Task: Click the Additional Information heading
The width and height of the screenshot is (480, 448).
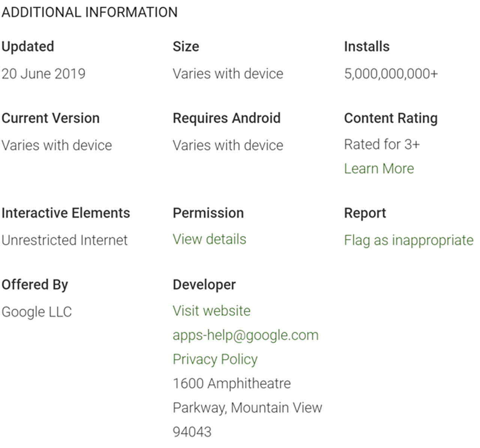Action: point(90,12)
